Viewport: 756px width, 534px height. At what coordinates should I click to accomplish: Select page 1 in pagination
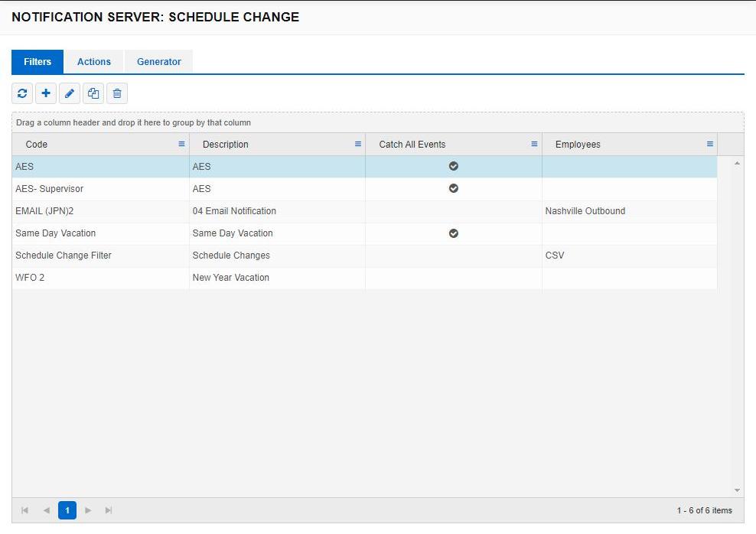point(67,510)
